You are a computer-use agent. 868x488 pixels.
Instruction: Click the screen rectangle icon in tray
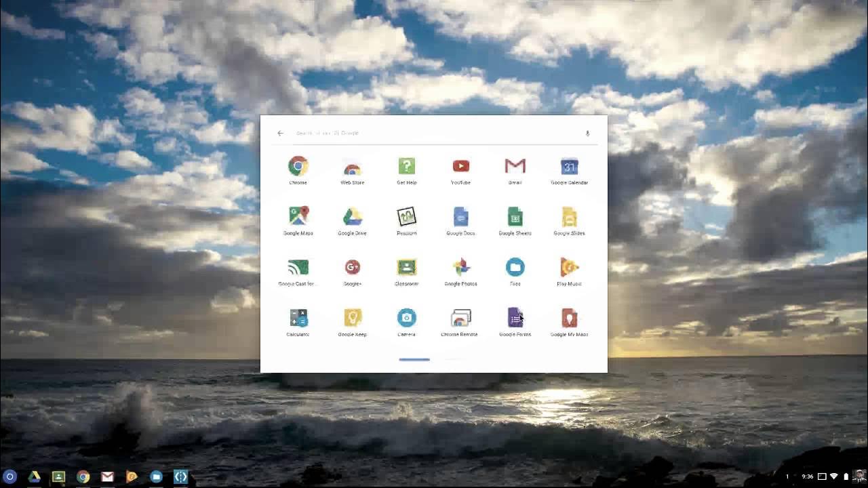pyautogui.click(x=821, y=476)
